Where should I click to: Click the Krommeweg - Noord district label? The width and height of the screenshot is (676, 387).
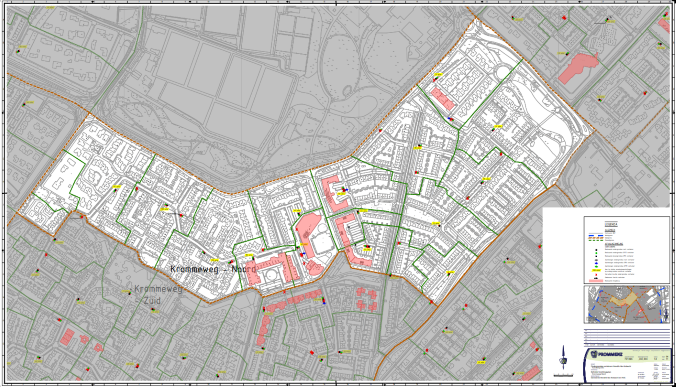(x=213, y=269)
